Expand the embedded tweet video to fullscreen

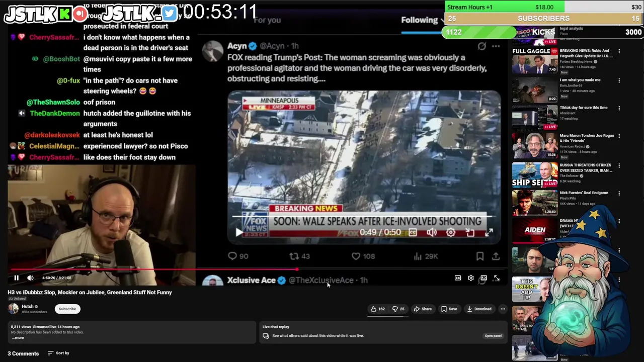[x=489, y=232]
